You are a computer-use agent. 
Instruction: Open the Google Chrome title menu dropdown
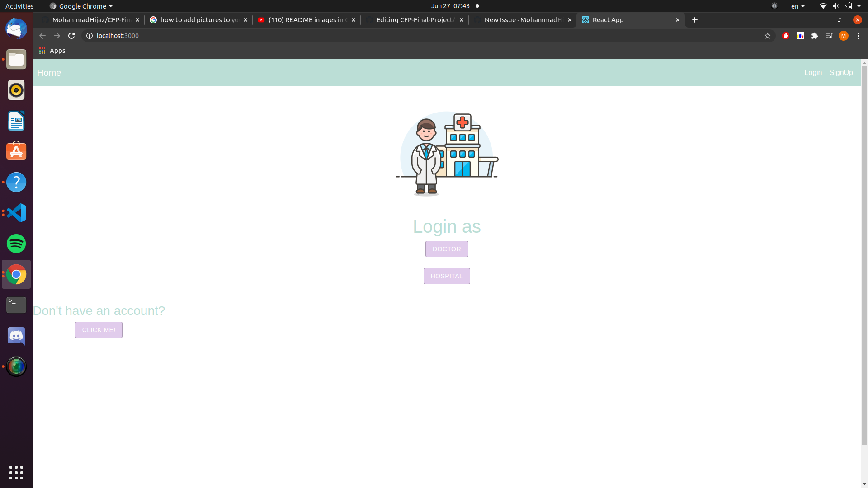click(80, 6)
